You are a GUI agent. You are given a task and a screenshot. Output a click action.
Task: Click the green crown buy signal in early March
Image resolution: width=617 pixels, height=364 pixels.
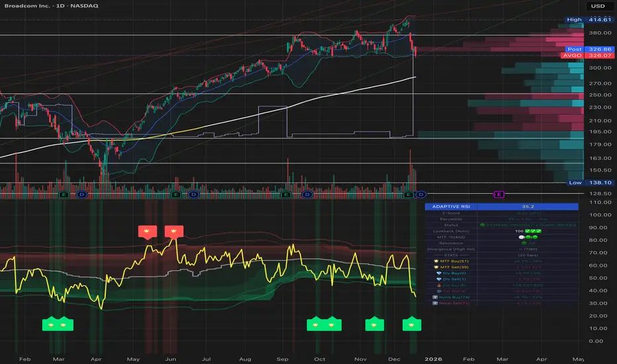click(64, 324)
